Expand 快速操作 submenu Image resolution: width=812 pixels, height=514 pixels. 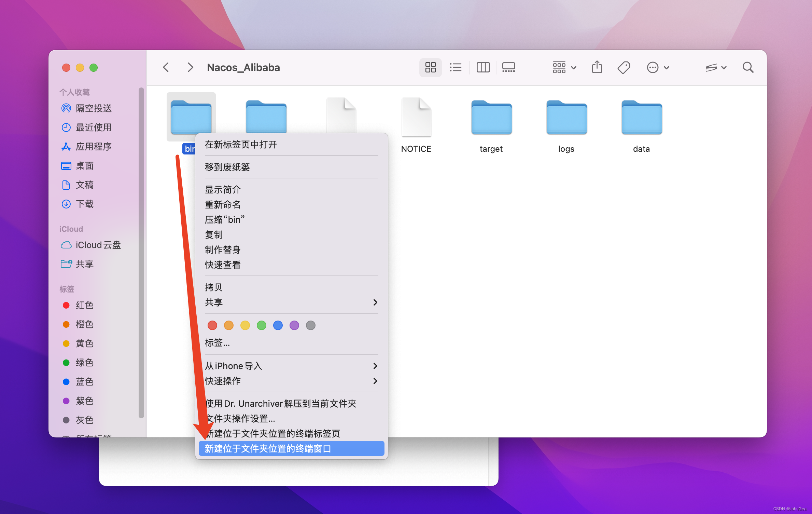(x=291, y=381)
